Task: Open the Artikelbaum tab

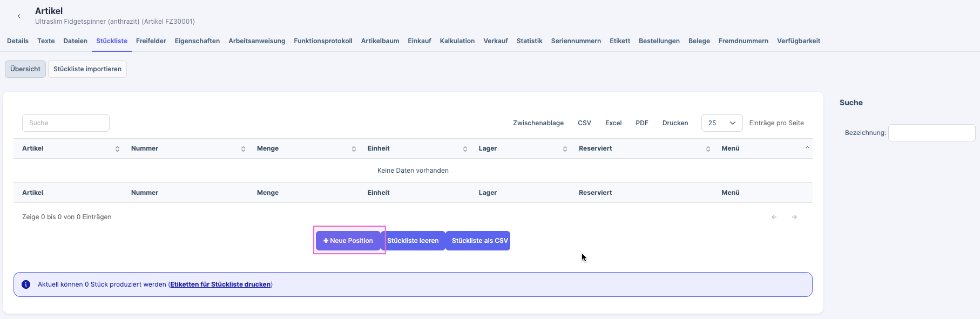Action: (x=380, y=41)
